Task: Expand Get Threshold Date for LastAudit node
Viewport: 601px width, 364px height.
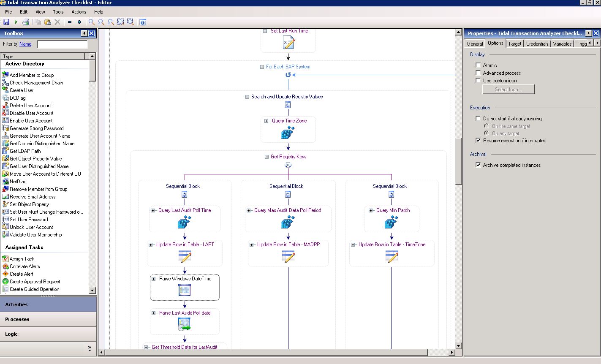Action: click(x=146, y=347)
